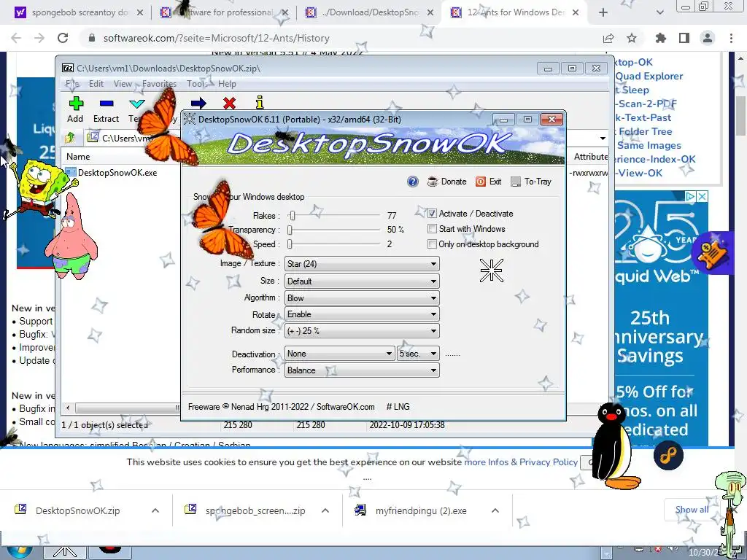Bookmark this page with the star icon

632,38
